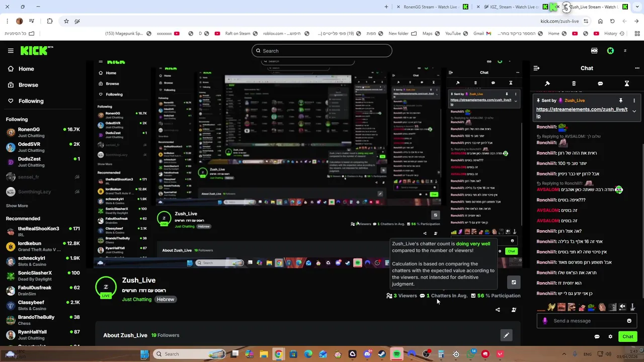The width and height of the screenshot is (644, 362).
Task: Collapse the chat panel with the arrow icon
Action: click(x=536, y=68)
